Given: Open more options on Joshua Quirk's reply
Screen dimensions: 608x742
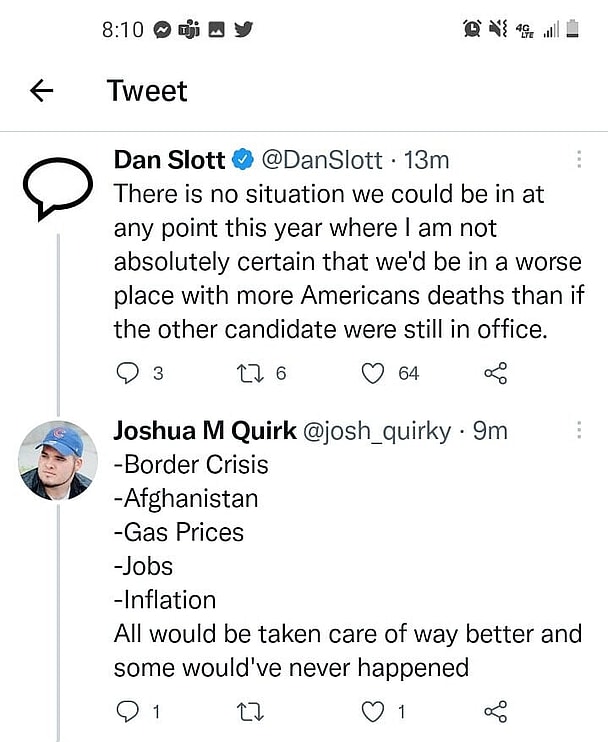Looking at the screenshot, I should [579, 431].
